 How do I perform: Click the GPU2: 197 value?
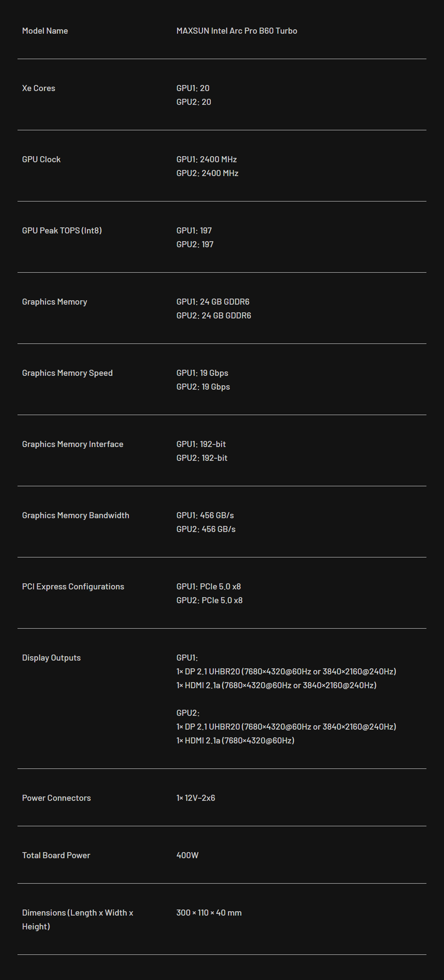point(195,244)
